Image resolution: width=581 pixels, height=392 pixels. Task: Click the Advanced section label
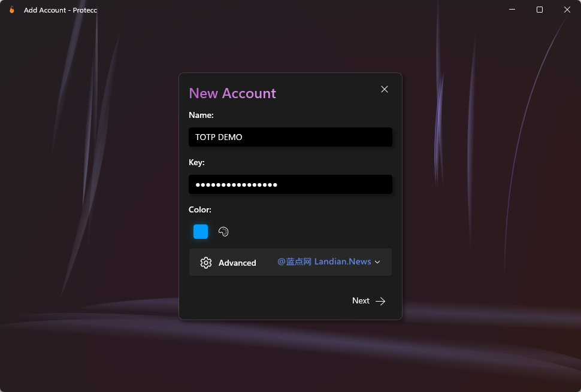237,263
